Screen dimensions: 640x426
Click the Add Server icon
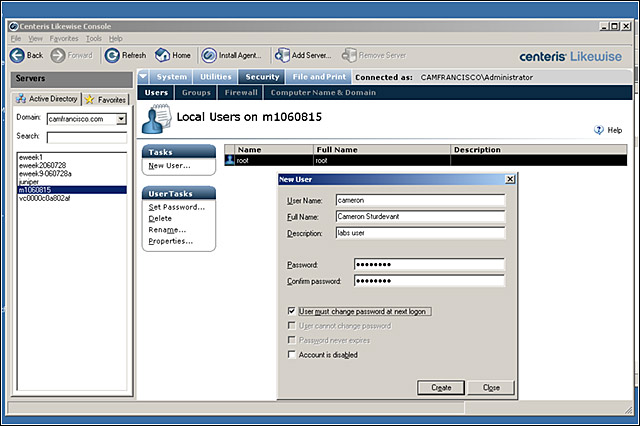coord(282,55)
